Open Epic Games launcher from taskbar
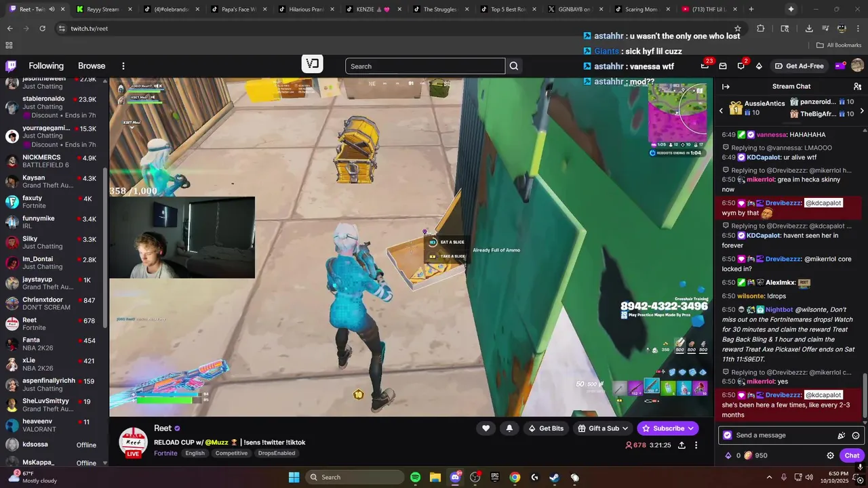 point(495,477)
